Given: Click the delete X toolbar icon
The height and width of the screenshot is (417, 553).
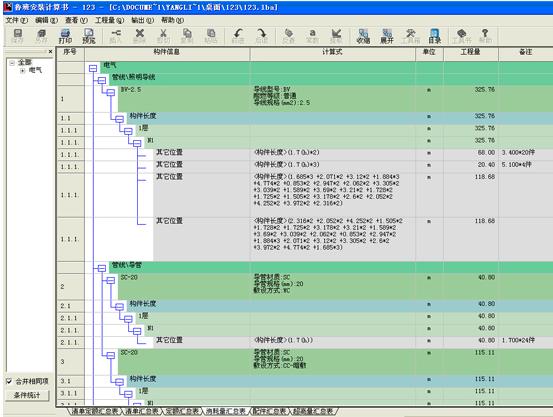Looking at the screenshot, I should (140, 36).
